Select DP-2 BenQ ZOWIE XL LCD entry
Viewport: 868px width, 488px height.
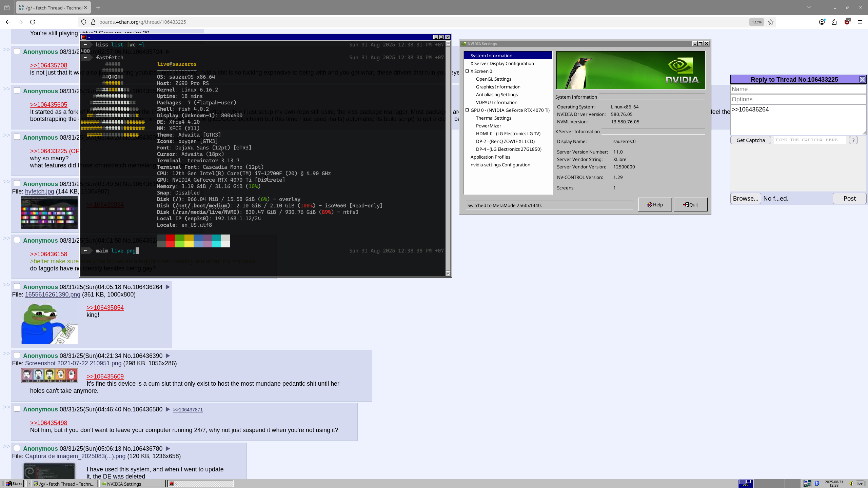point(505,141)
